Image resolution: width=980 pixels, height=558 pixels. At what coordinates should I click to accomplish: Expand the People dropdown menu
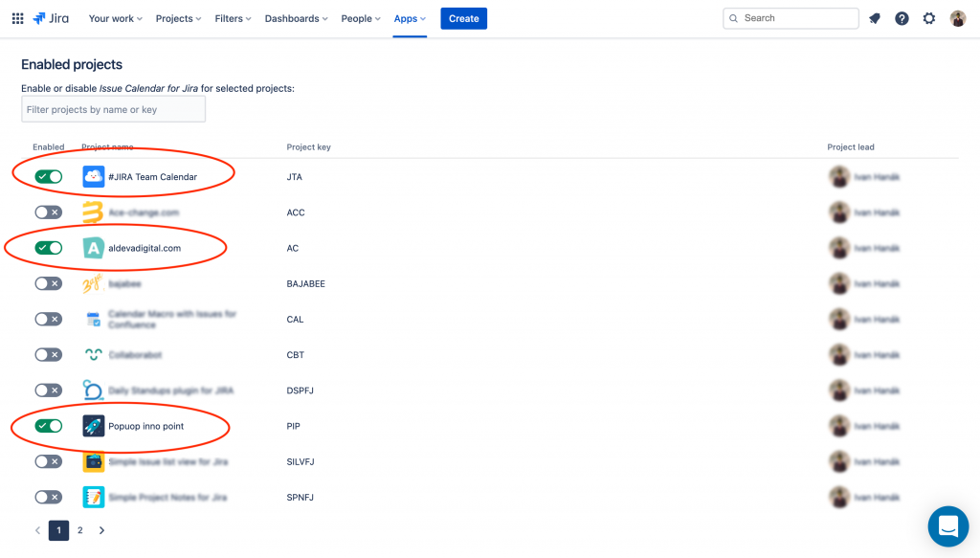point(361,19)
